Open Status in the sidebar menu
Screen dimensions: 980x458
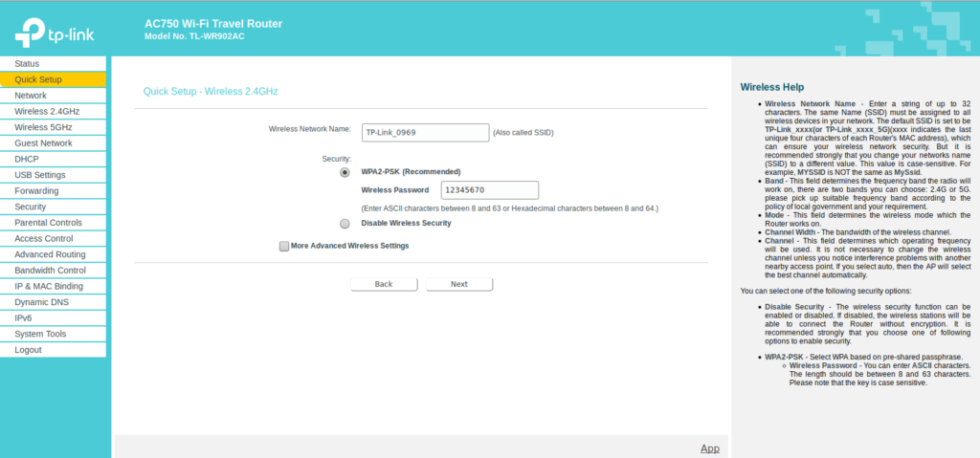click(x=28, y=64)
